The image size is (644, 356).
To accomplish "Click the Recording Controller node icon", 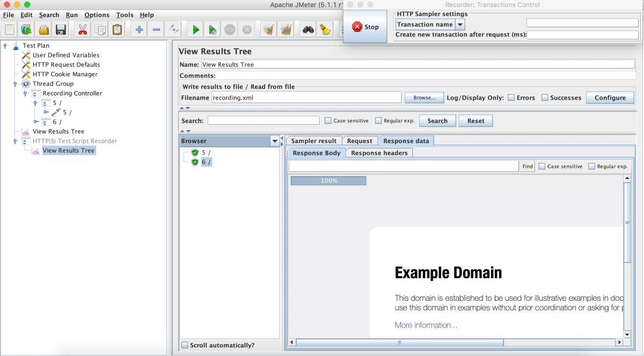I will [x=36, y=93].
